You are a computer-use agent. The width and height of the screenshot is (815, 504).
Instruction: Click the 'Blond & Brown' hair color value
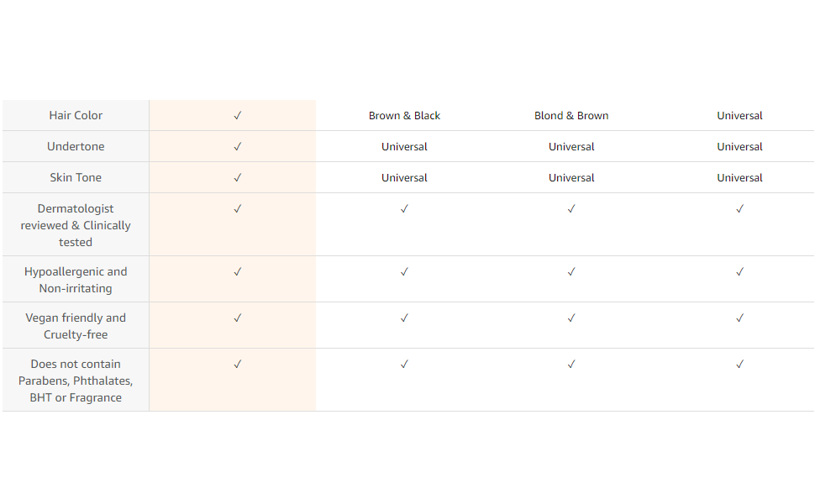[571, 116]
